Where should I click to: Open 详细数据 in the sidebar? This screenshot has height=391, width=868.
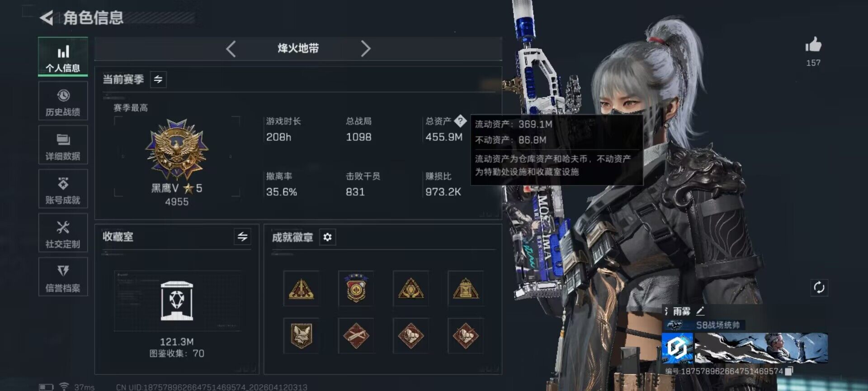[x=63, y=145]
